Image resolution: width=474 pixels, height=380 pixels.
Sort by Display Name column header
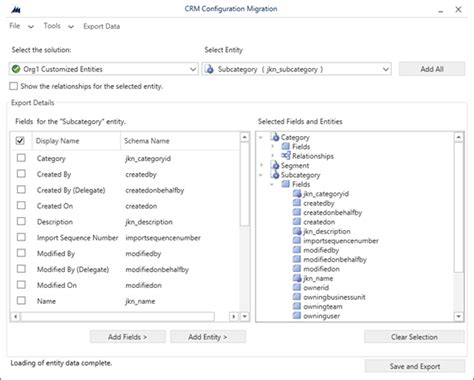(x=76, y=141)
